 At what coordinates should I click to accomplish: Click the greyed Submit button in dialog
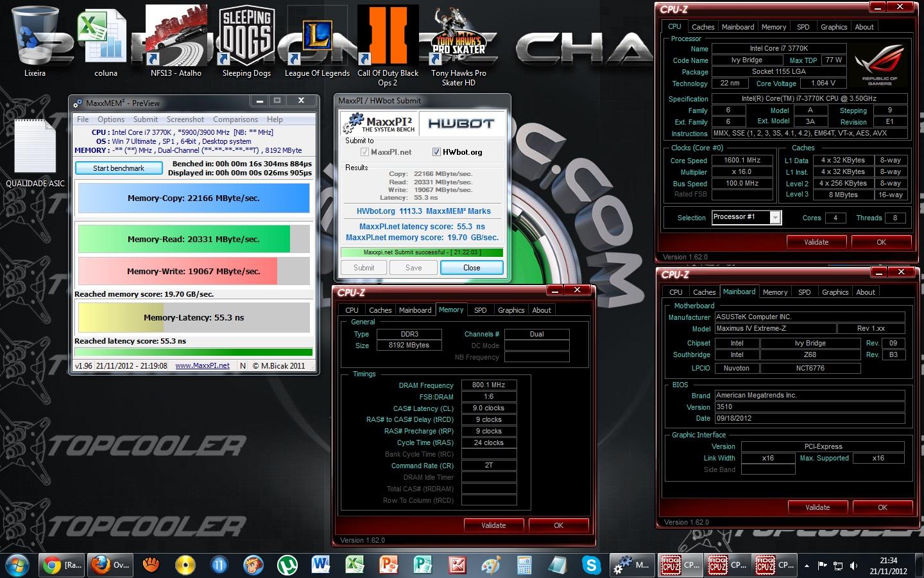(x=364, y=268)
